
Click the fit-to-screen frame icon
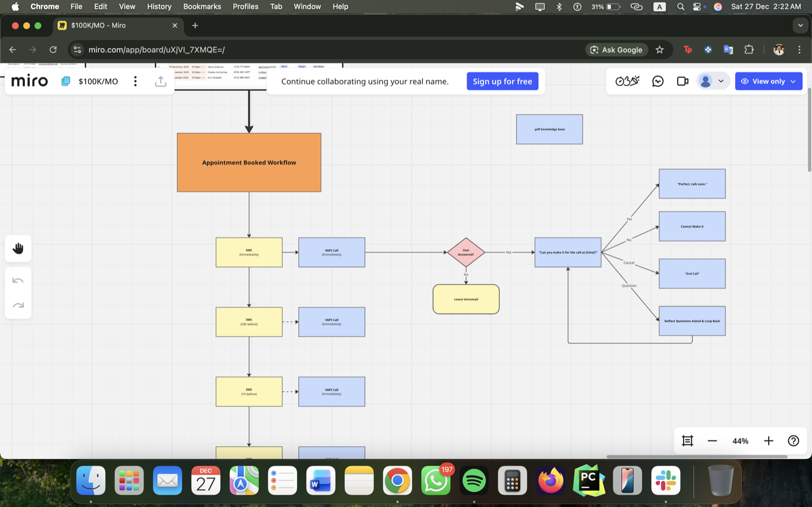(x=687, y=441)
